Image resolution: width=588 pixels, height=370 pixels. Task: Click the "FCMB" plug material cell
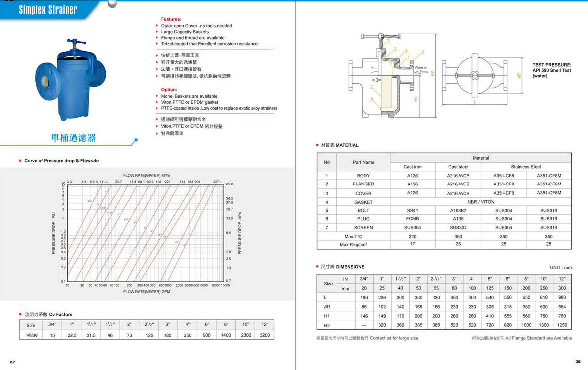point(412,219)
